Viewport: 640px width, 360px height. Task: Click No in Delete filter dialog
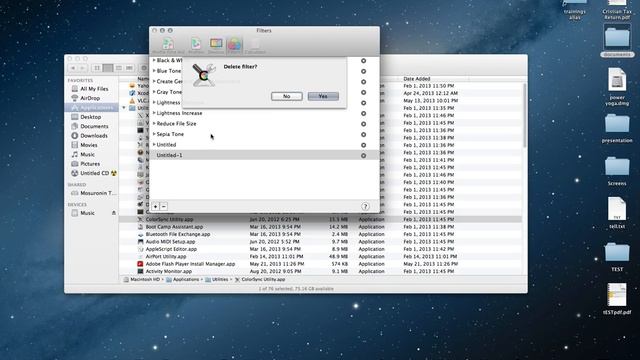(x=287, y=96)
